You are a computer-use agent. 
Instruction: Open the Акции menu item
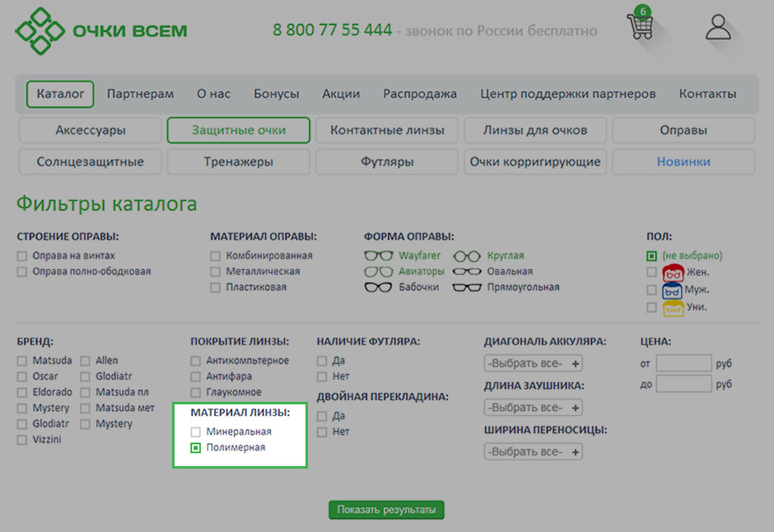(x=341, y=94)
